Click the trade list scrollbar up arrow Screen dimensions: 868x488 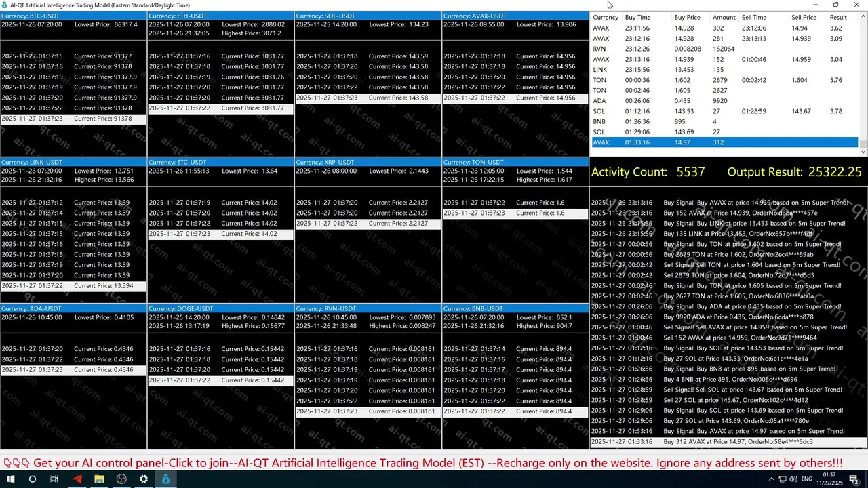pos(863,16)
